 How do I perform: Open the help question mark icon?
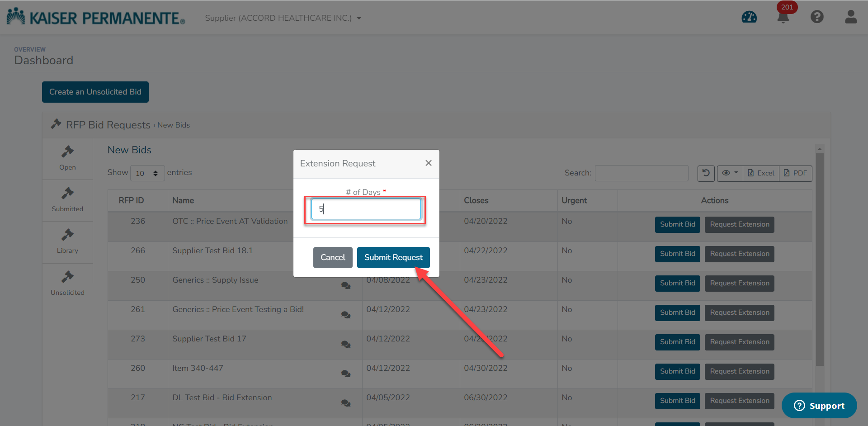817,17
